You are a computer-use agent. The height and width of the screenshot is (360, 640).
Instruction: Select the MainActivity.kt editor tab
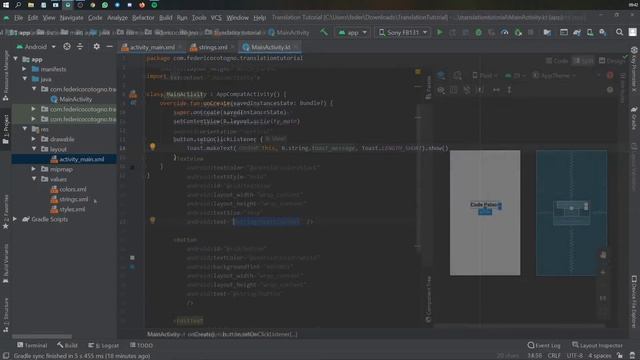coord(269,47)
